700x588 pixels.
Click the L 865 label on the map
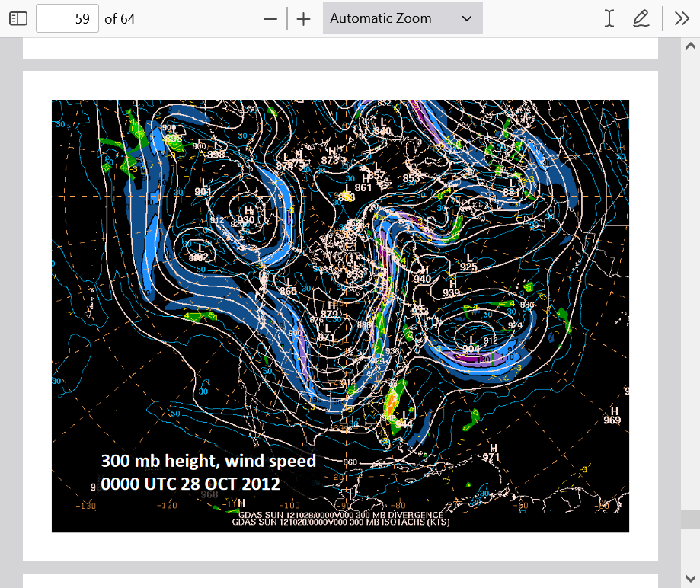coord(288,287)
